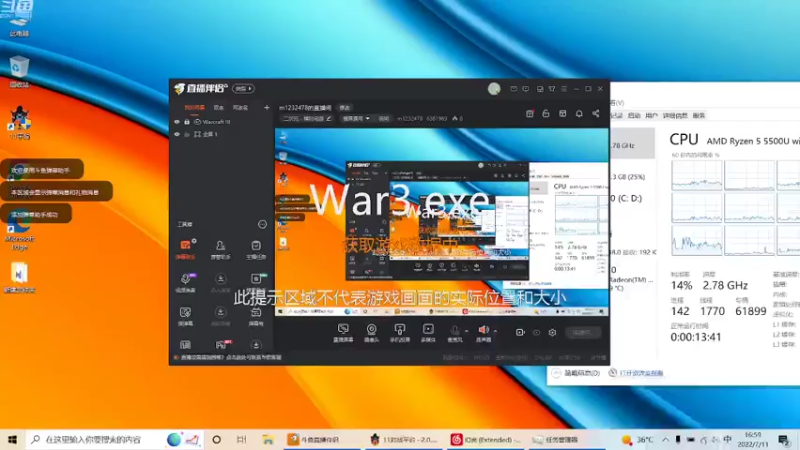The width and height of the screenshot is (800, 450).
Task: Click the record video camera icon
Action: (520, 332)
